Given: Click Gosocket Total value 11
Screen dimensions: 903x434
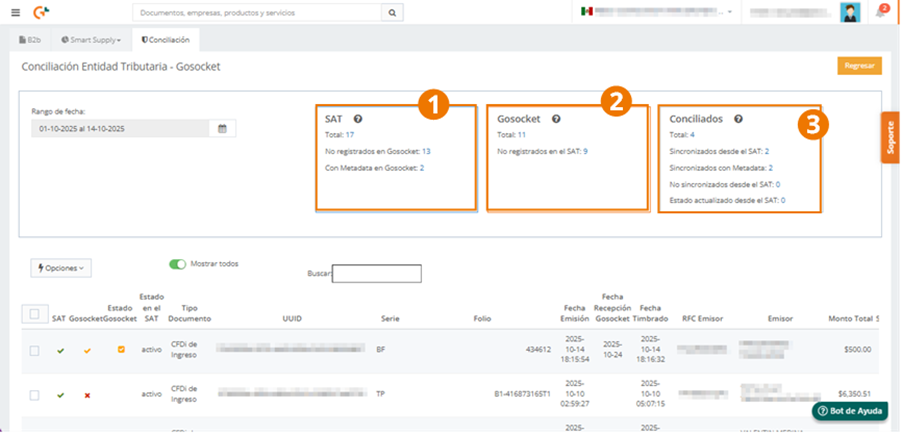Looking at the screenshot, I should (x=522, y=135).
